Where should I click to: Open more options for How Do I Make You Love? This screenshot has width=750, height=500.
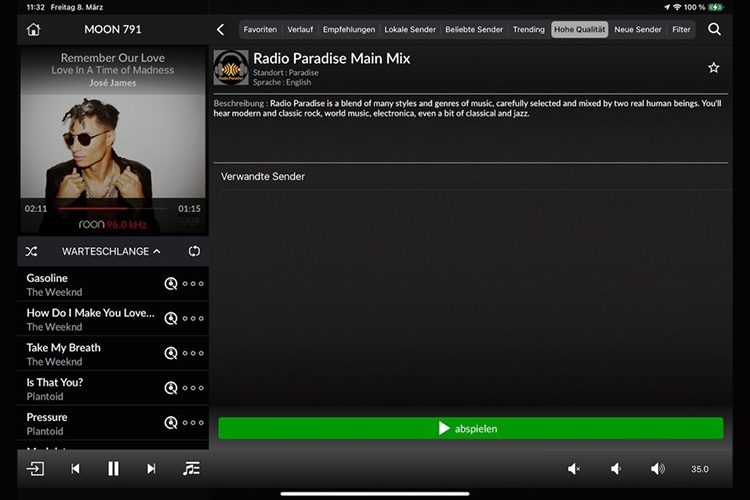coord(193,319)
